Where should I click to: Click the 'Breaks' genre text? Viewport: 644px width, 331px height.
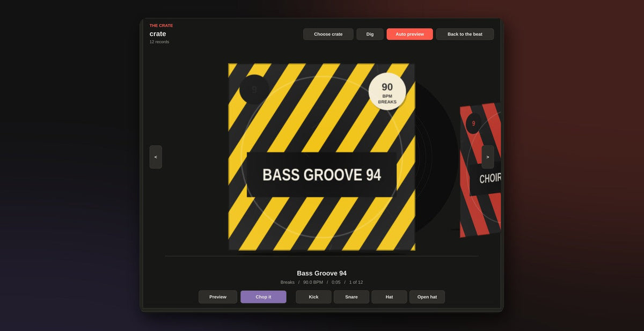coord(288,282)
